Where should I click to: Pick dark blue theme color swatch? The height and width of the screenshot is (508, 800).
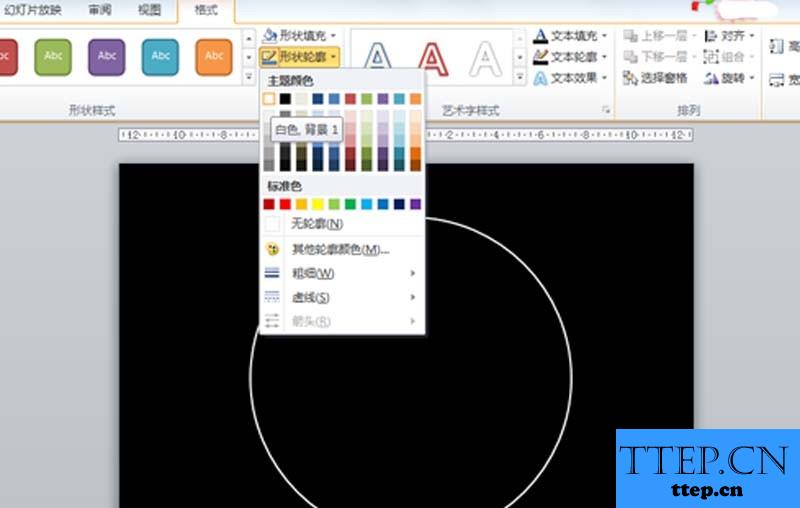point(318,98)
